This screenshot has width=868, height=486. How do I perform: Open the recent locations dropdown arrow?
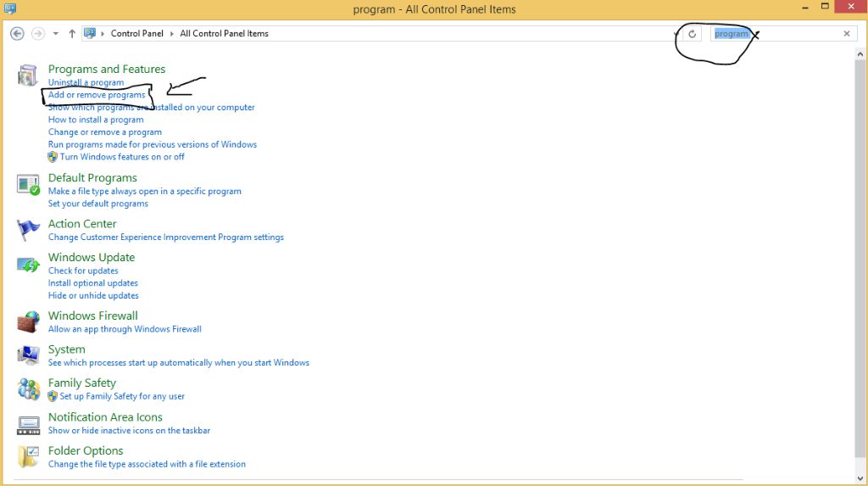pyautogui.click(x=55, y=34)
